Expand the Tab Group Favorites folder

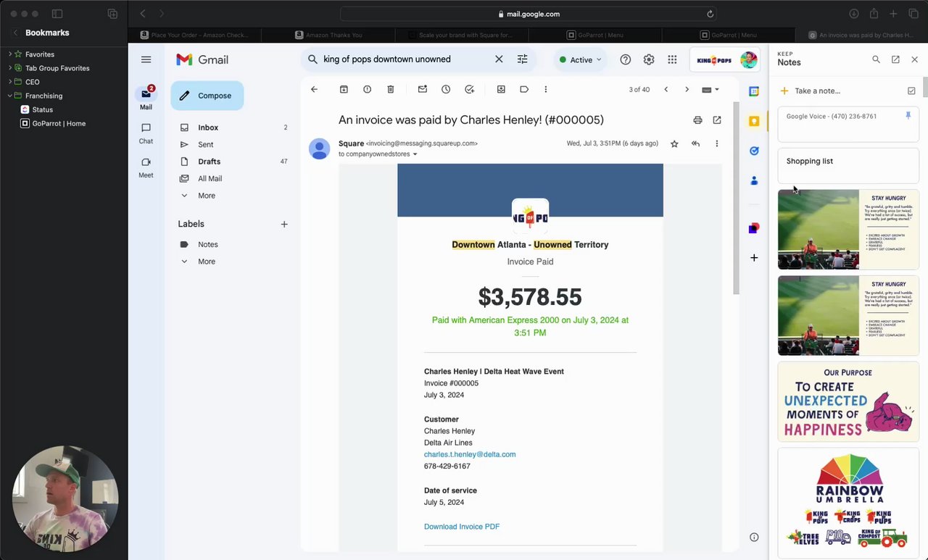coord(9,68)
